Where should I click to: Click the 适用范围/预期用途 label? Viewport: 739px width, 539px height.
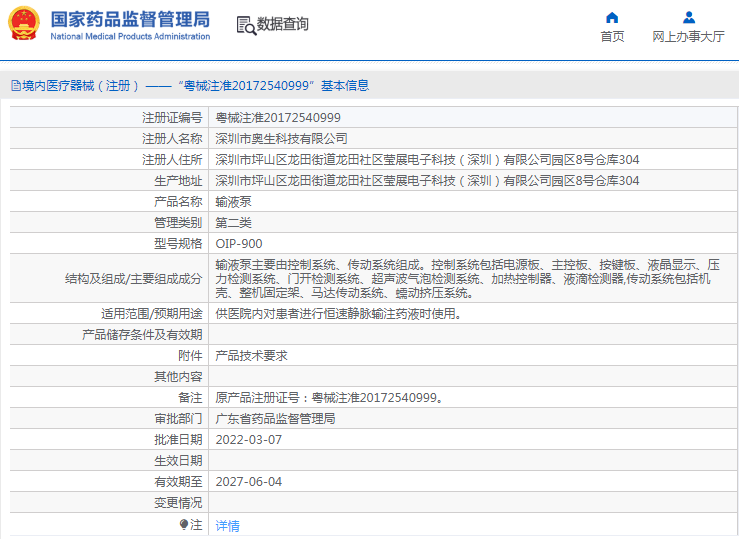pyautogui.click(x=152, y=314)
